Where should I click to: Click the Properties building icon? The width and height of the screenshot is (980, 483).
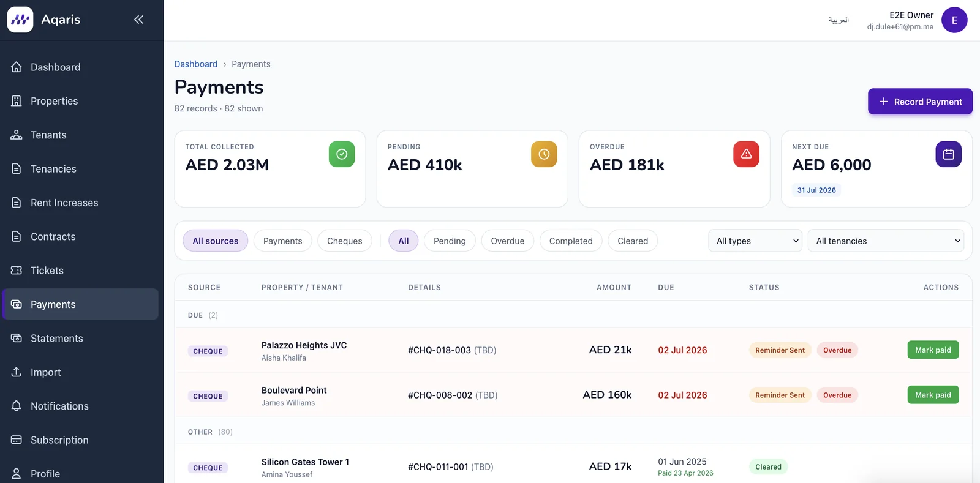(x=17, y=101)
